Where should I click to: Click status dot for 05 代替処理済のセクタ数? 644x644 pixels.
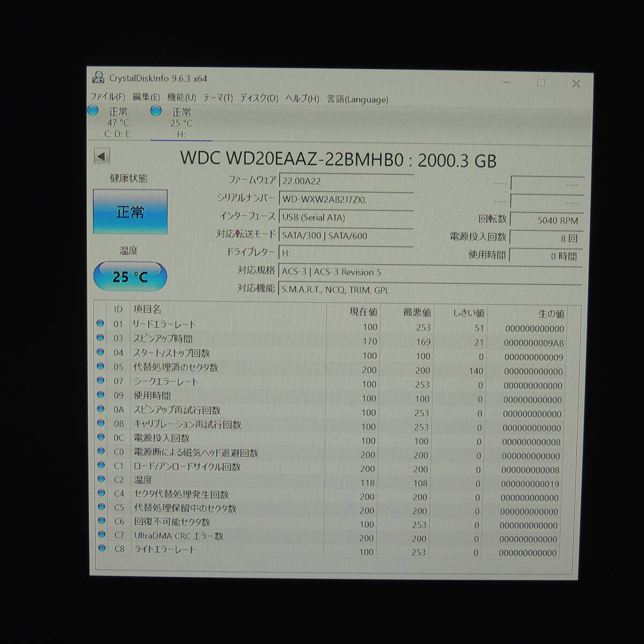click(100, 366)
